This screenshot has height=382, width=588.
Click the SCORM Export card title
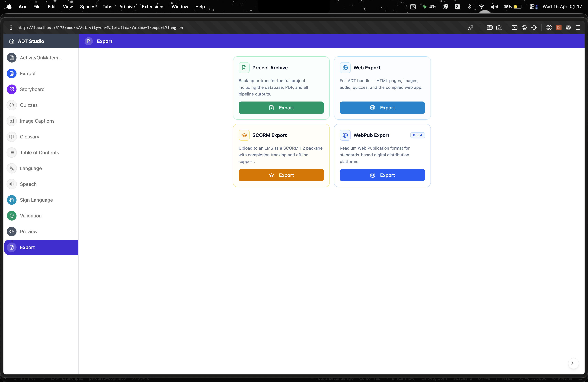pyautogui.click(x=270, y=135)
